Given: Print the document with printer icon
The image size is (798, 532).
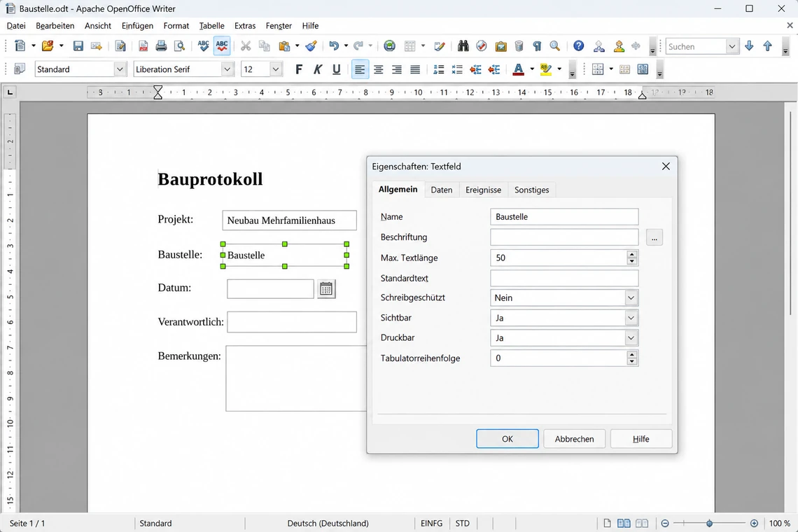Looking at the screenshot, I should tap(161, 46).
